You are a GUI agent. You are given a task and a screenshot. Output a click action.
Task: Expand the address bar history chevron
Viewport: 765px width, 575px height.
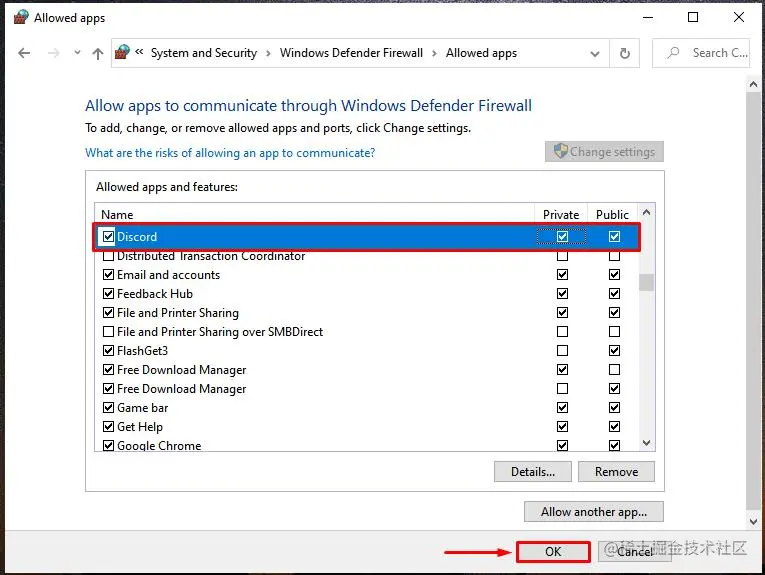pos(595,54)
